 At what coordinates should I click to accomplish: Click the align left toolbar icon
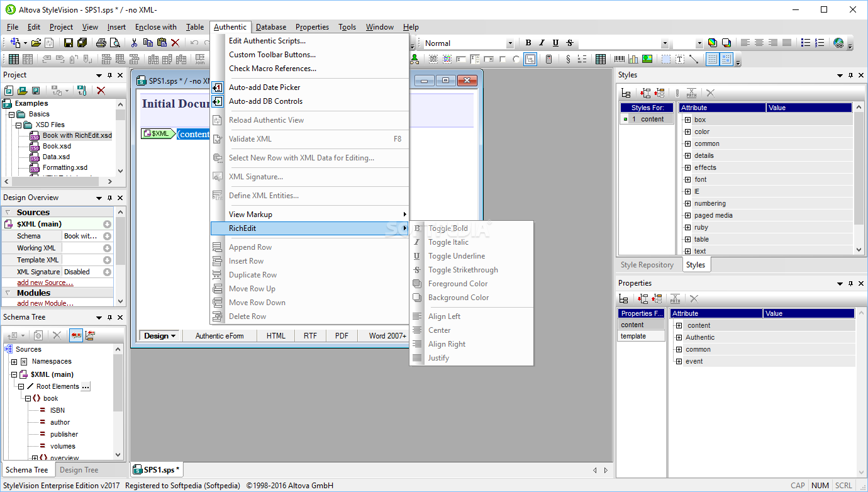(745, 43)
